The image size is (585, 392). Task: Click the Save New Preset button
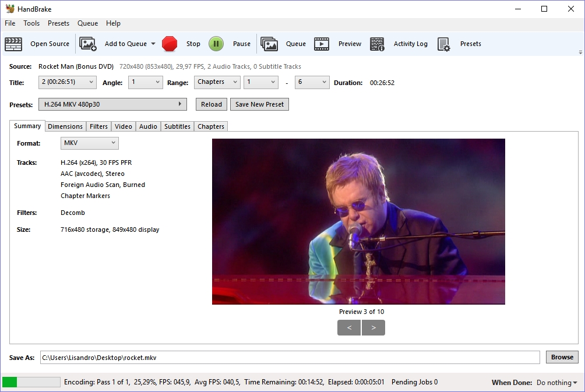259,104
